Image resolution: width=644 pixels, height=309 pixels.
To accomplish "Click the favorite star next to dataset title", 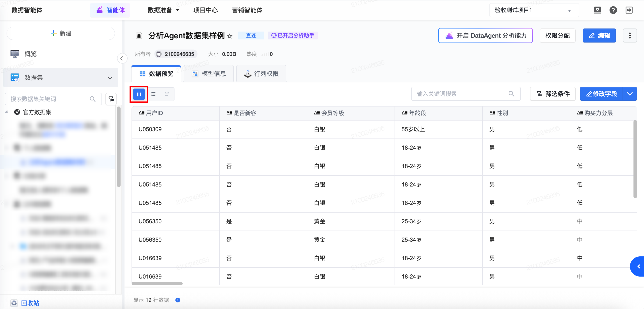I will (x=230, y=36).
